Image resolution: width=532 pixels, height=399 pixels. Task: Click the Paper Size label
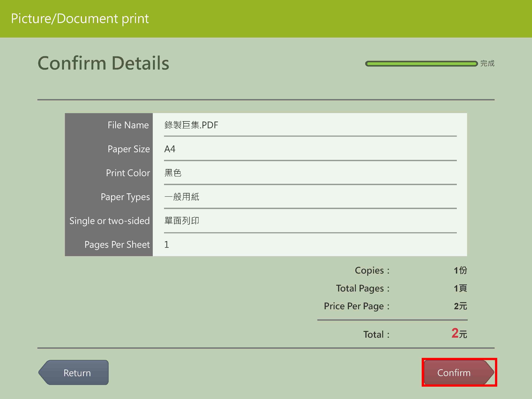pos(129,149)
